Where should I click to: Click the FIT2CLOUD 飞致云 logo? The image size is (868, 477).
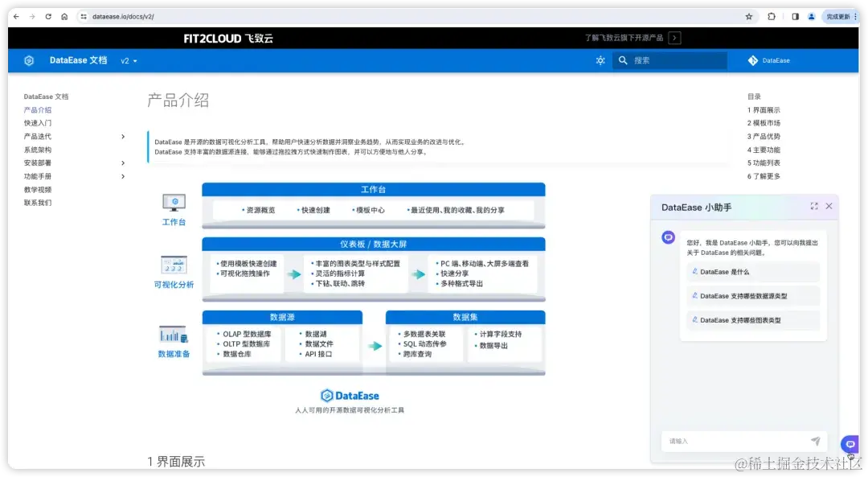[228, 39]
